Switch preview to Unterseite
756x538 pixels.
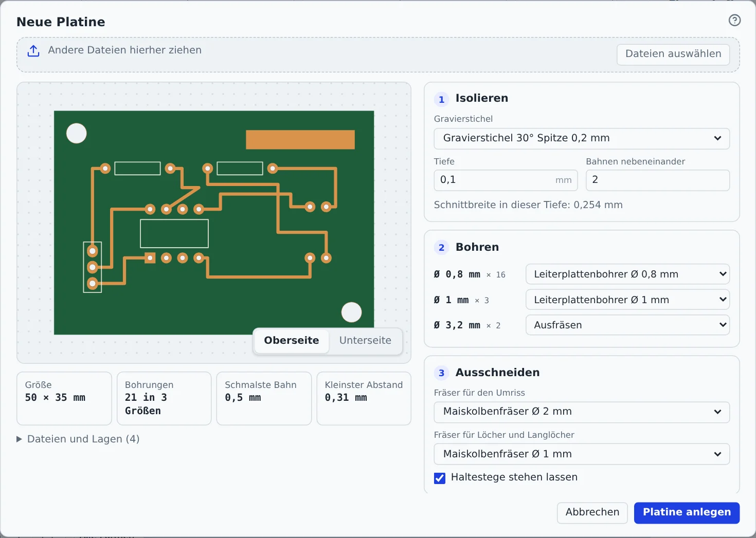[x=365, y=341]
